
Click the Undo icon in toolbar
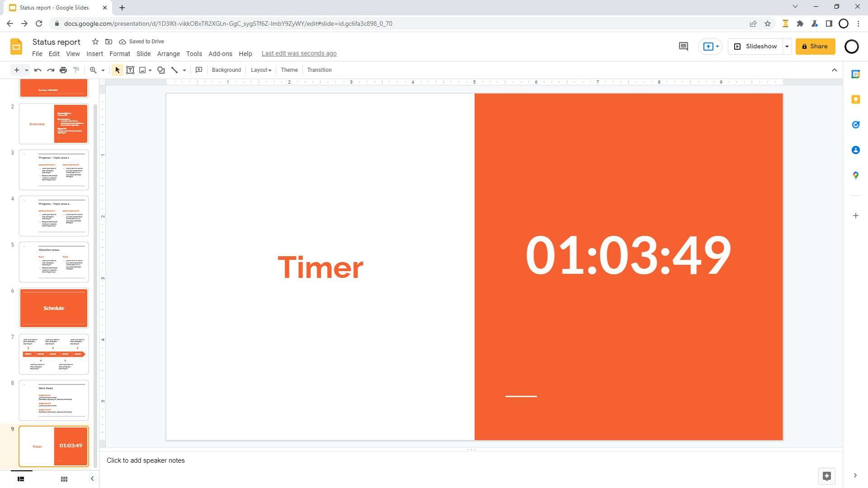point(37,70)
